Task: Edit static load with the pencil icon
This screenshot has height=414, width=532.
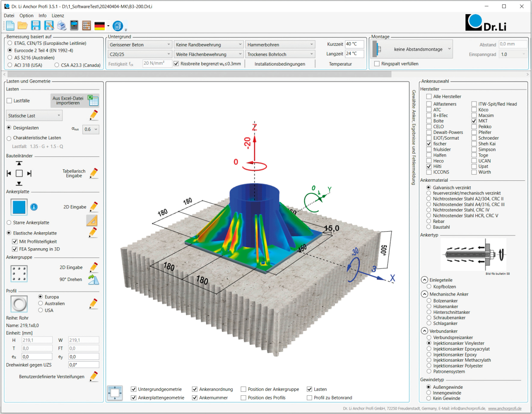Action: pyautogui.click(x=94, y=115)
